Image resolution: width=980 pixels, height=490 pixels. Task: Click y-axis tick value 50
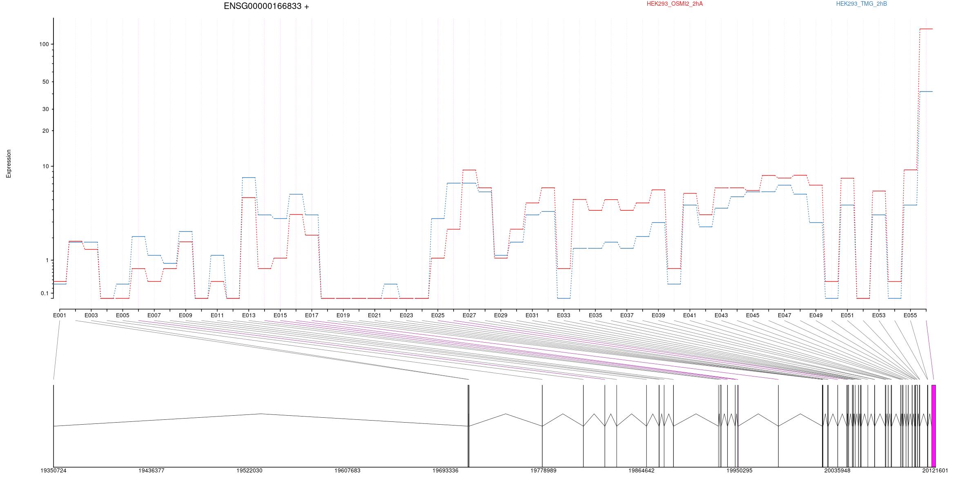click(46, 82)
